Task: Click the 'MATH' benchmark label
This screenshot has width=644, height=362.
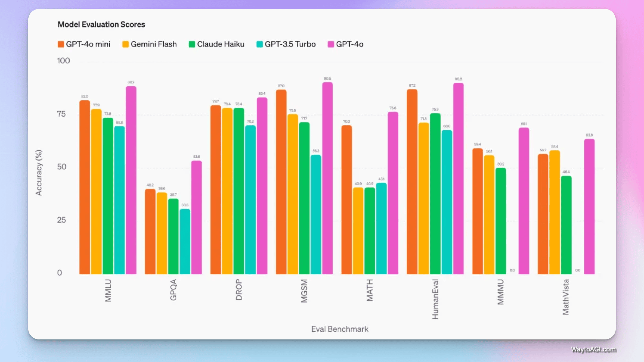Action: pyautogui.click(x=370, y=290)
